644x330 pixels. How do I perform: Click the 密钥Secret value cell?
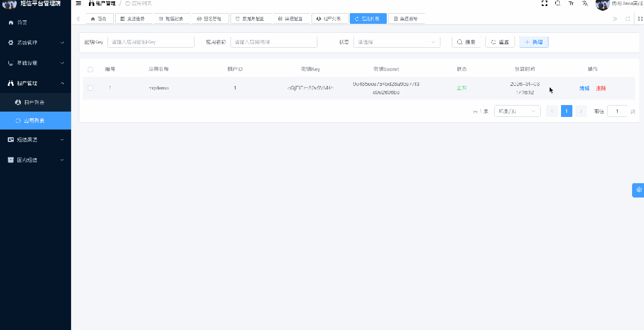(x=386, y=88)
